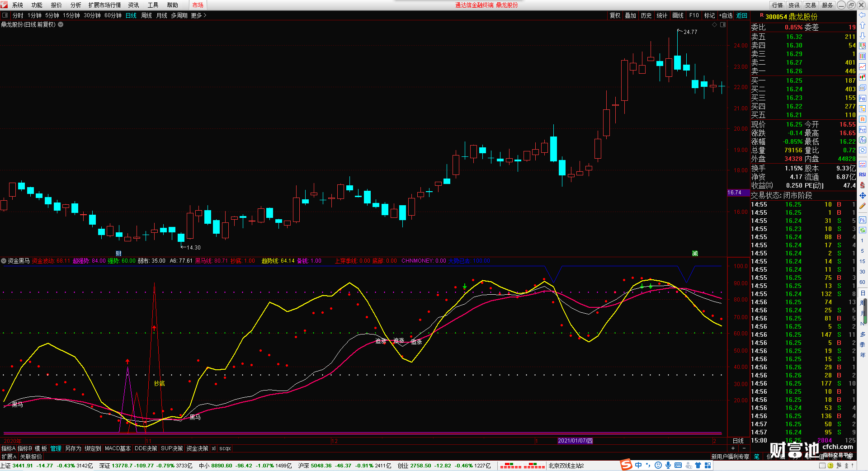
Task: Click the Fiz sidebar icon
Action: [x=862, y=130]
